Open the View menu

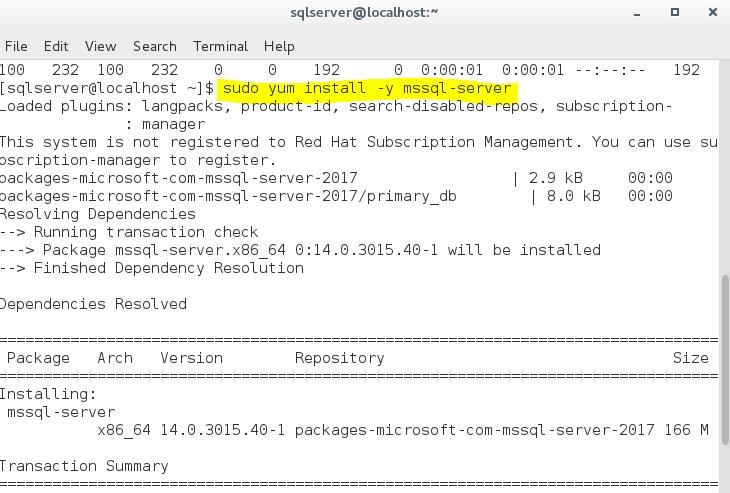[100, 46]
